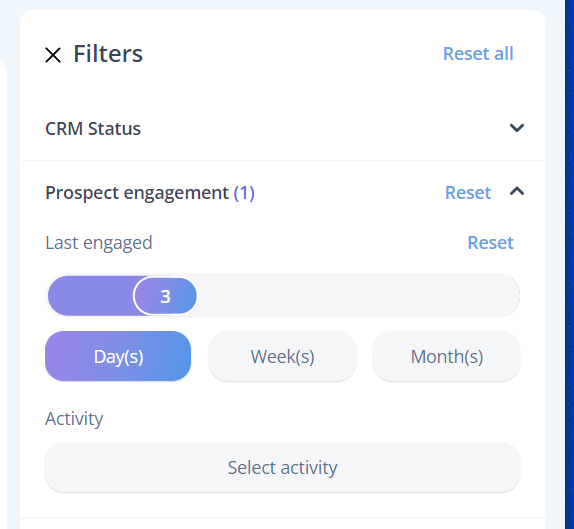Click the filled purple portion of the slider

pos(91,296)
